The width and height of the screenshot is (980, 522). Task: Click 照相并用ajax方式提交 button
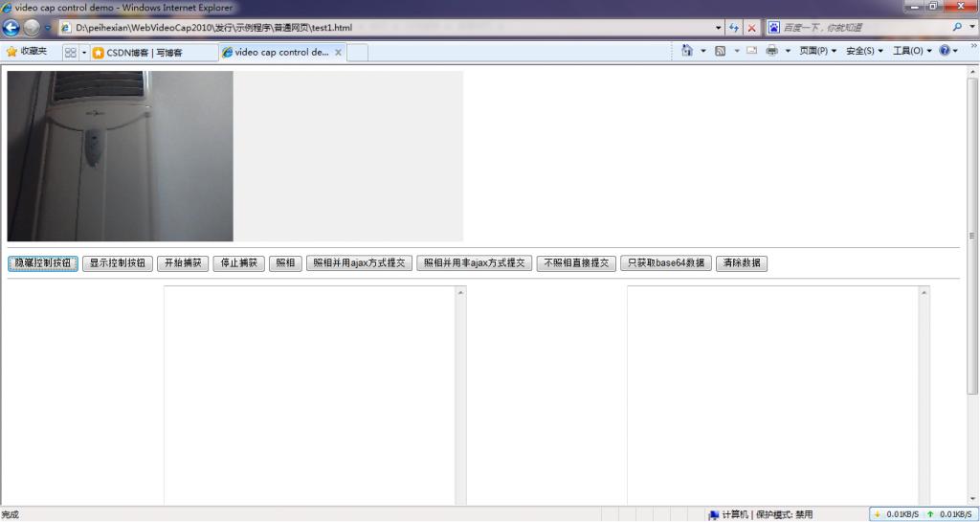click(x=360, y=263)
